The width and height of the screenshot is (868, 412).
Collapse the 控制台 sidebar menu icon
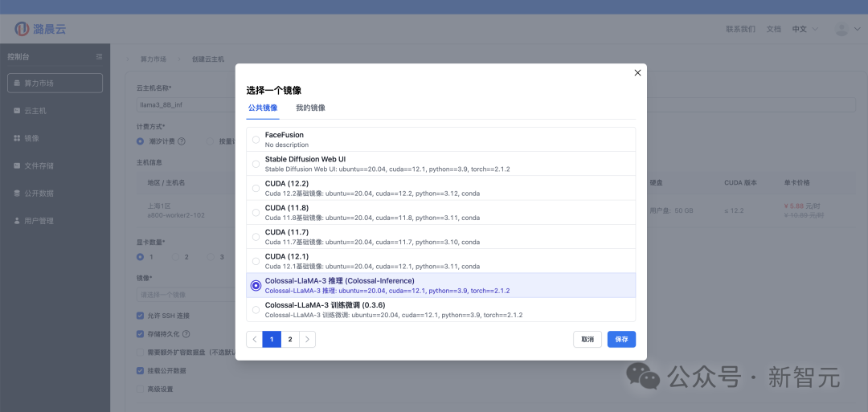(x=99, y=56)
